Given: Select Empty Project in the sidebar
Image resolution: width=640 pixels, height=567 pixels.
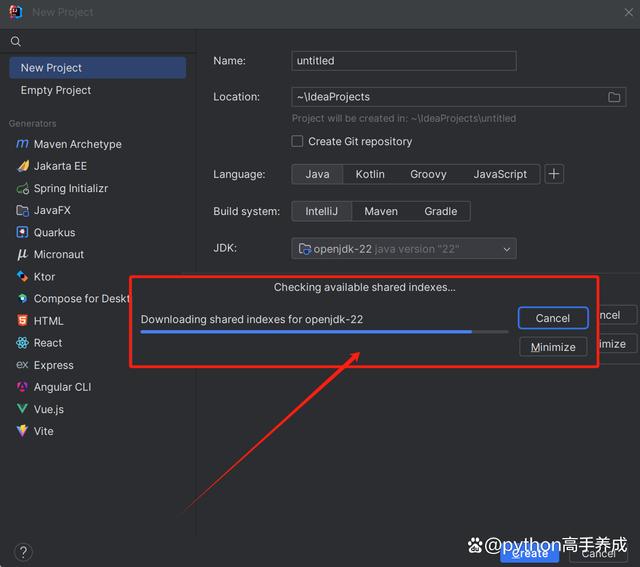Looking at the screenshot, I should 56,90.
